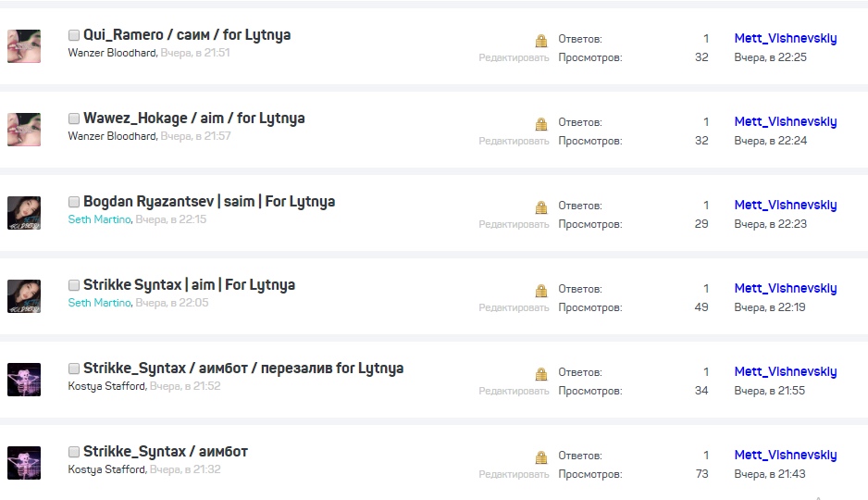Open avatar beside Qui_Ramero thread
The height and width of the screenshot is (500, 868).
24,45
